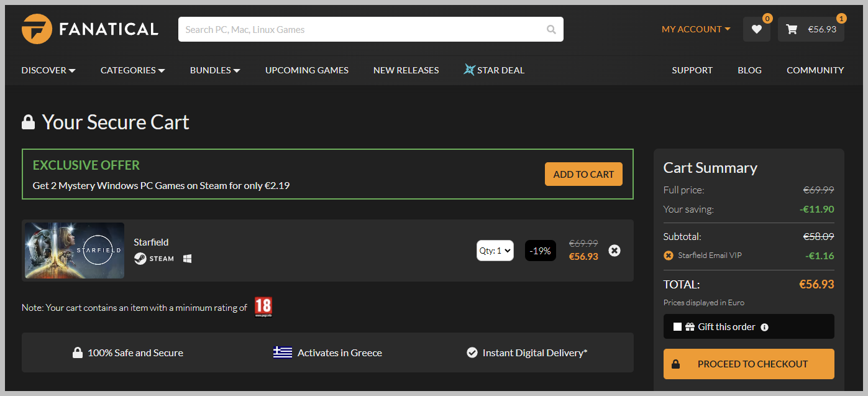The image size is (868, 396).
Task: Open the wishlist heart icon
Action: (x=756, y=29)
